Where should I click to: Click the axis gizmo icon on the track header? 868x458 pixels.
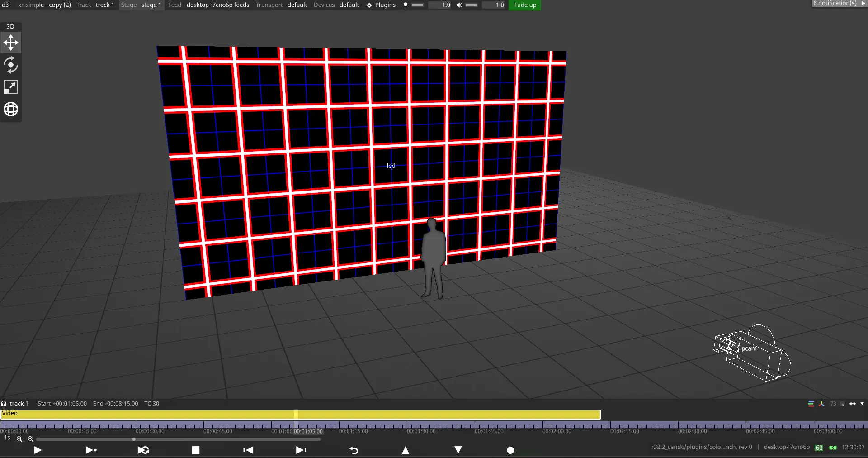pyautogui.click(x=821, y=404)
